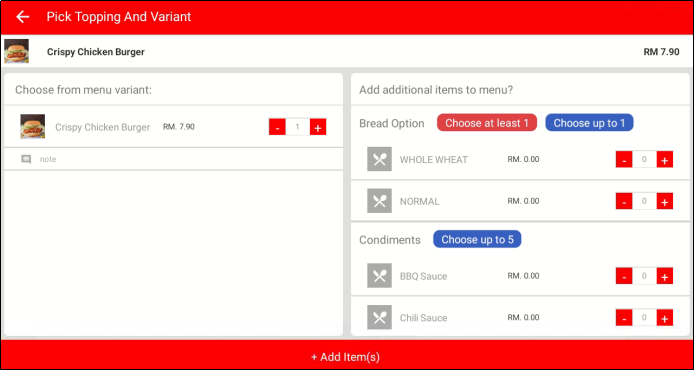Click the Crispy Chicken Burger variant thumbnail
The image size is (695, 371).
tap(32, 126)
